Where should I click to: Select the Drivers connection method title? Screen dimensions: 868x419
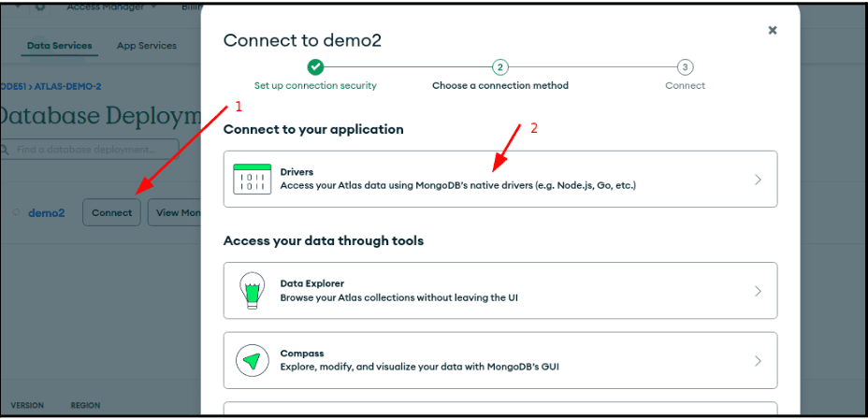pos(297,172)
